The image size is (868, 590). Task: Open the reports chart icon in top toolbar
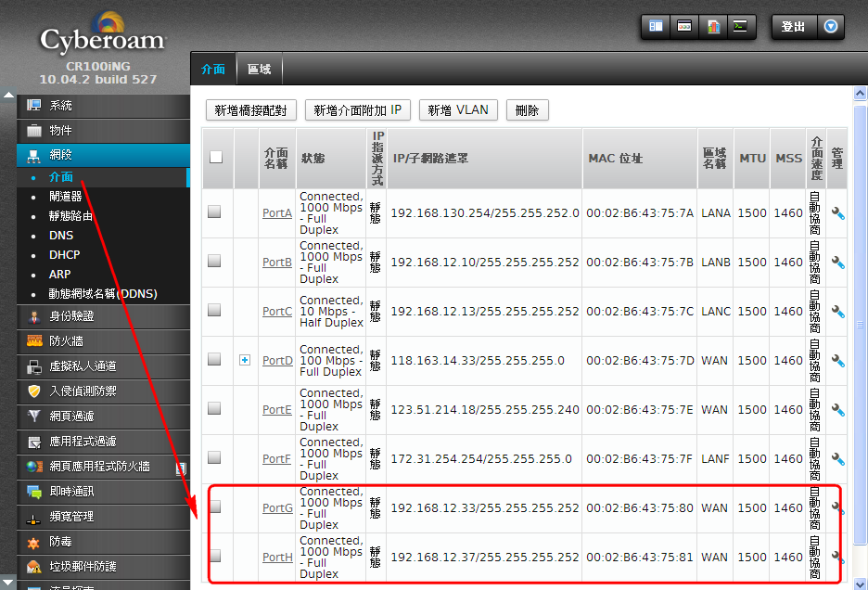pos(713,26)
